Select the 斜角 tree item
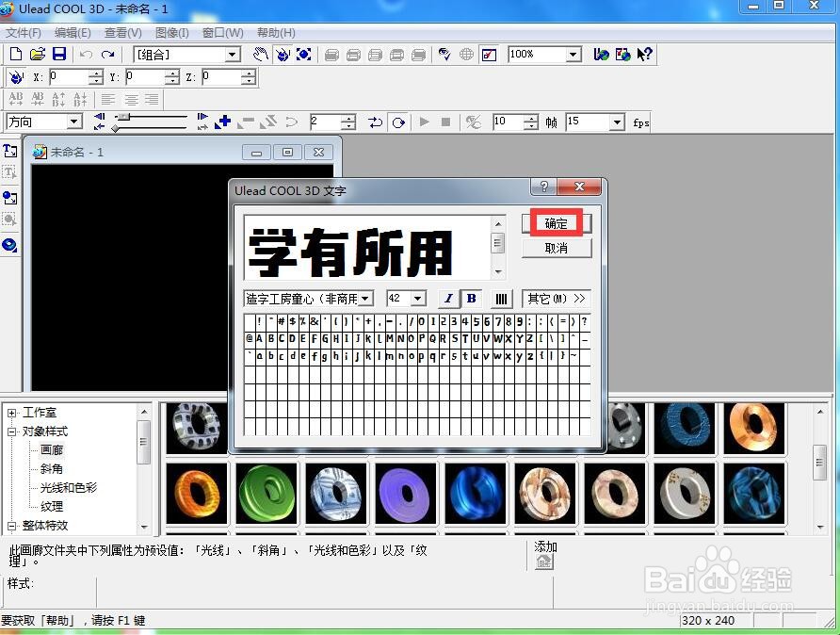The width and height of the screenshot is (840, 635). 52,469
